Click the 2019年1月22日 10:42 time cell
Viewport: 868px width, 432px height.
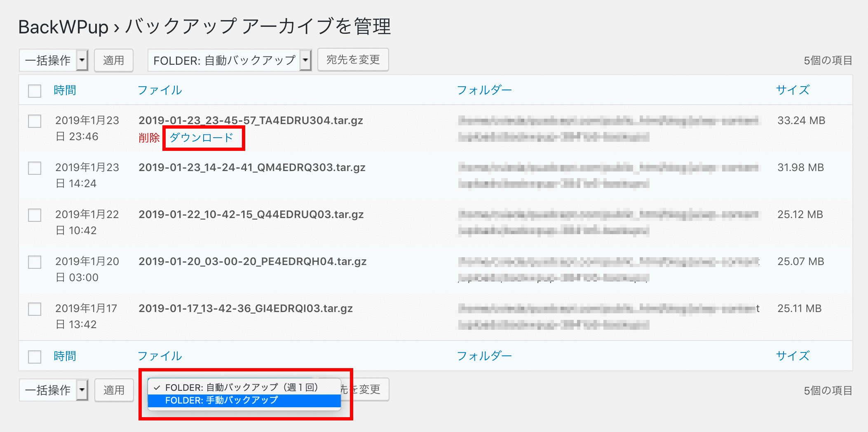coord(87,222)
